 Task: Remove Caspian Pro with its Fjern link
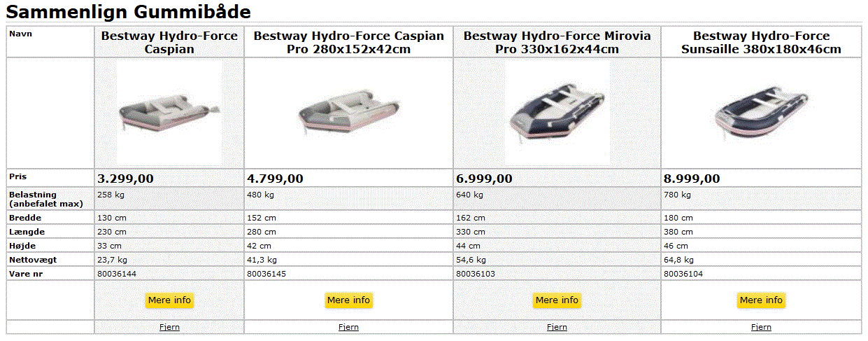coord(348,327)
